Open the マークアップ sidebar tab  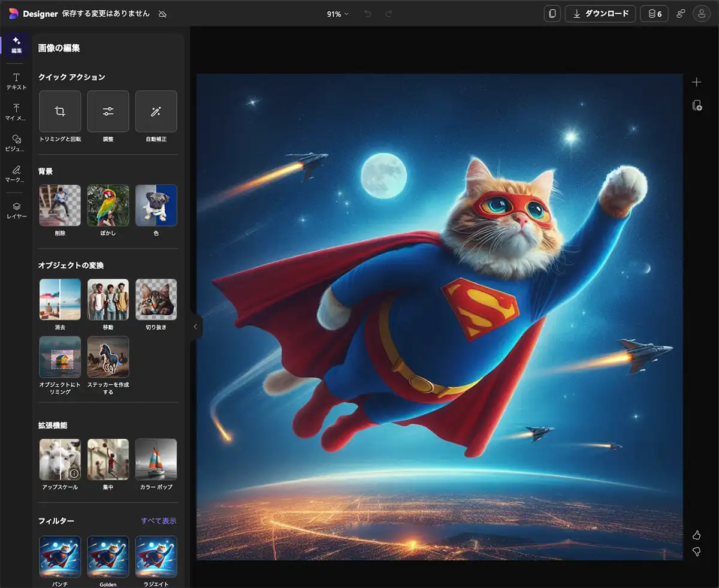pyautogui.click(x=16, y=174)
